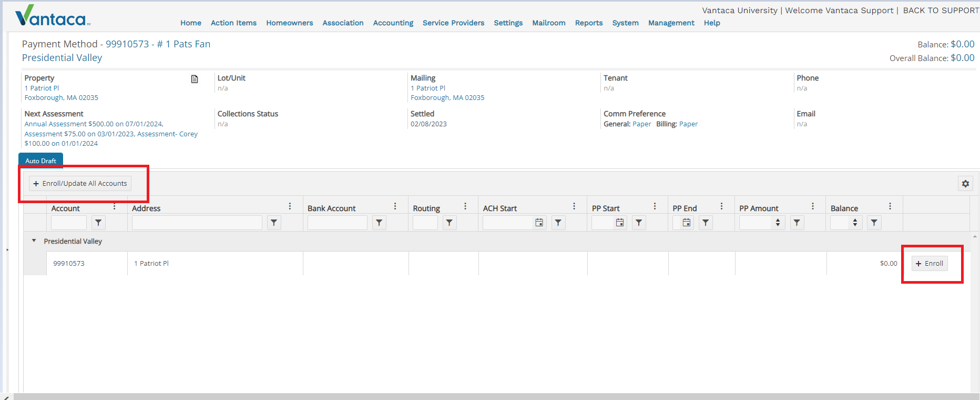Click the Account filter input field
Viewport: 980px width, 400px height.
(69, 223)
